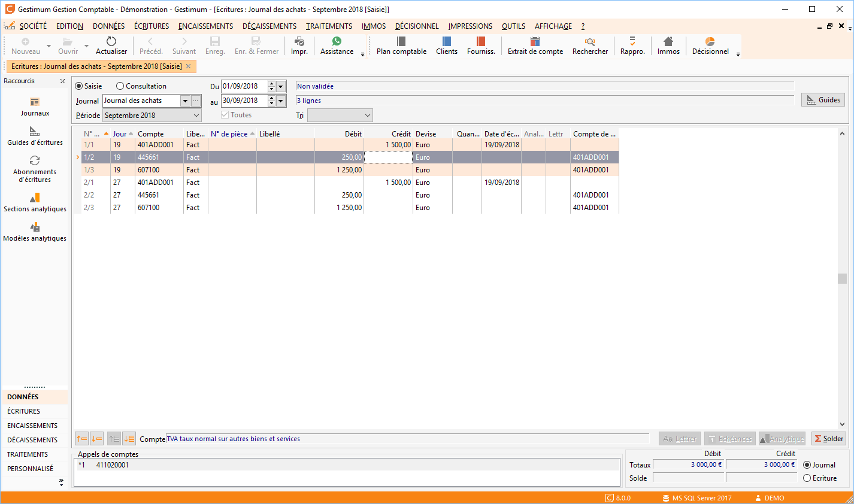Click the Journal browse ellipsis button
This screenshot has width=854, height=504.
196,101
